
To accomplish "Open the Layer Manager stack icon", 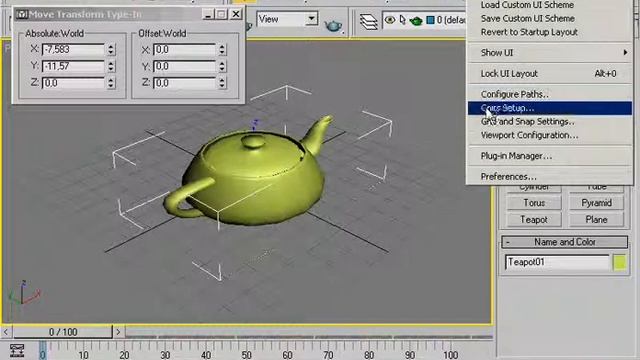I will (369, 21).
